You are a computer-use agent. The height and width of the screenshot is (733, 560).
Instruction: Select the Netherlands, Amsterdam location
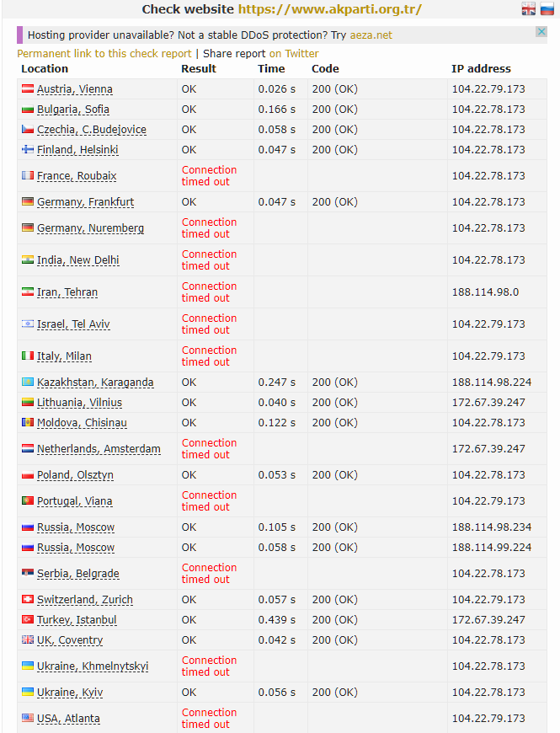99,449
